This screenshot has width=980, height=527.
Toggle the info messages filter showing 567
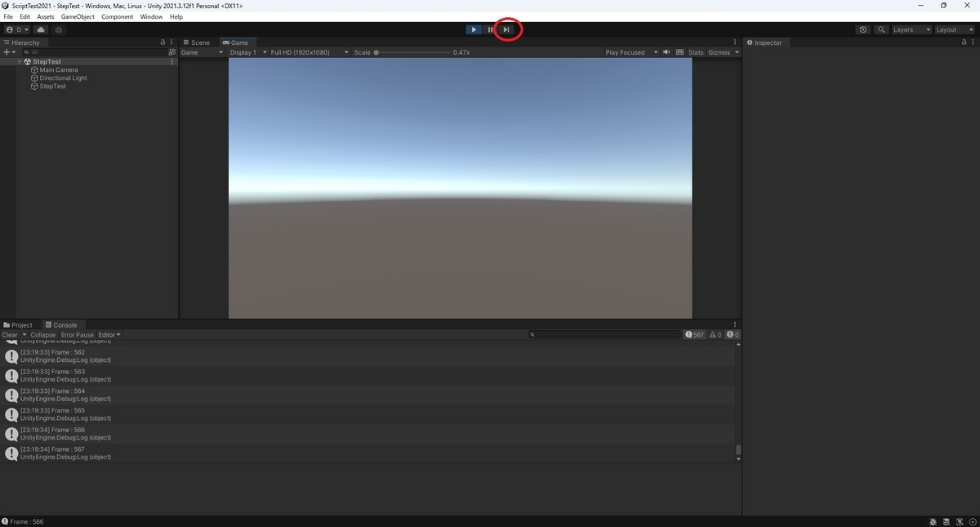(x=695, y=335)
